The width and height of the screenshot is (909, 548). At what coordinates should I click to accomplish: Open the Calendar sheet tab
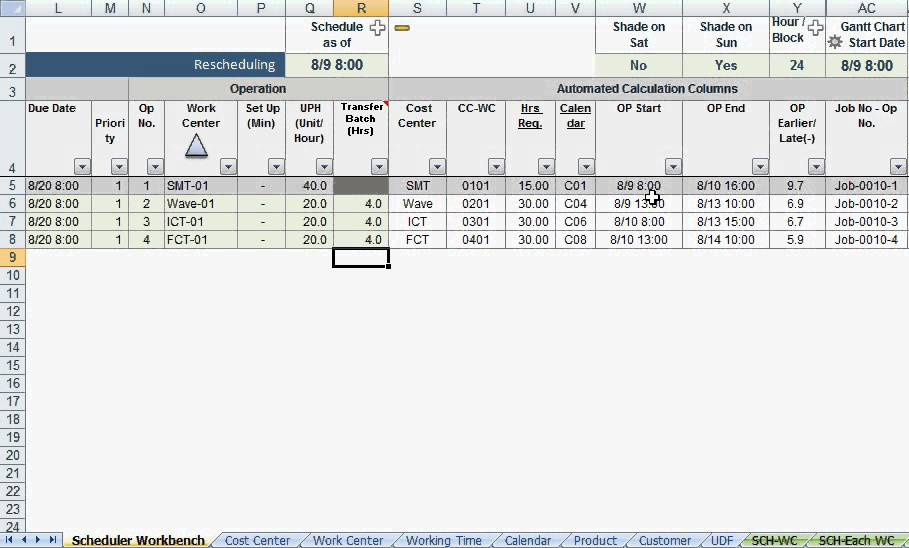coord(527,540)
